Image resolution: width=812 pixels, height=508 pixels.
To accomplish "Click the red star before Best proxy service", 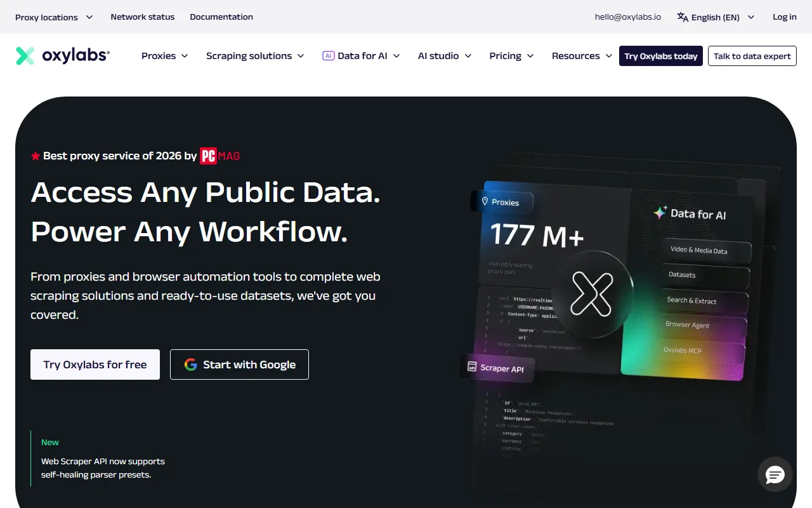I will [x=36, y=156].
